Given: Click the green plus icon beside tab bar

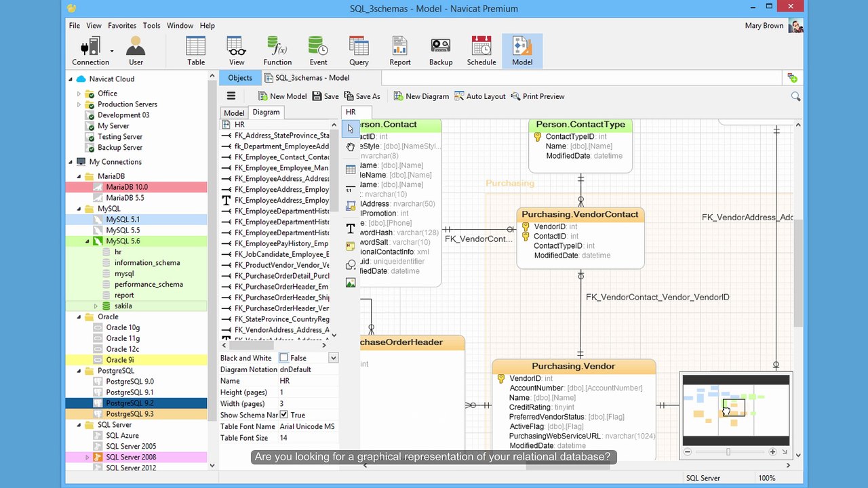Looking at the screenshot, I should (x=792, y=78).
